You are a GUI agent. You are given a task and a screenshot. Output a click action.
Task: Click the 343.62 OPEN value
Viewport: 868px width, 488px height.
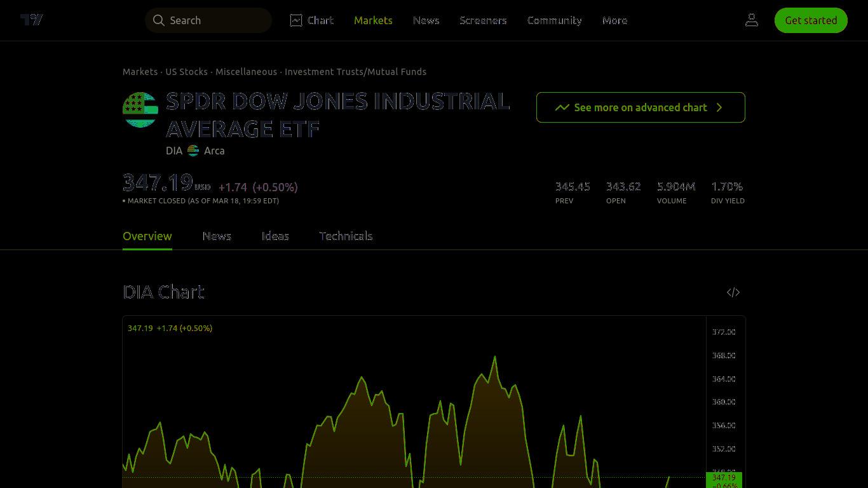tap(623, 186)
